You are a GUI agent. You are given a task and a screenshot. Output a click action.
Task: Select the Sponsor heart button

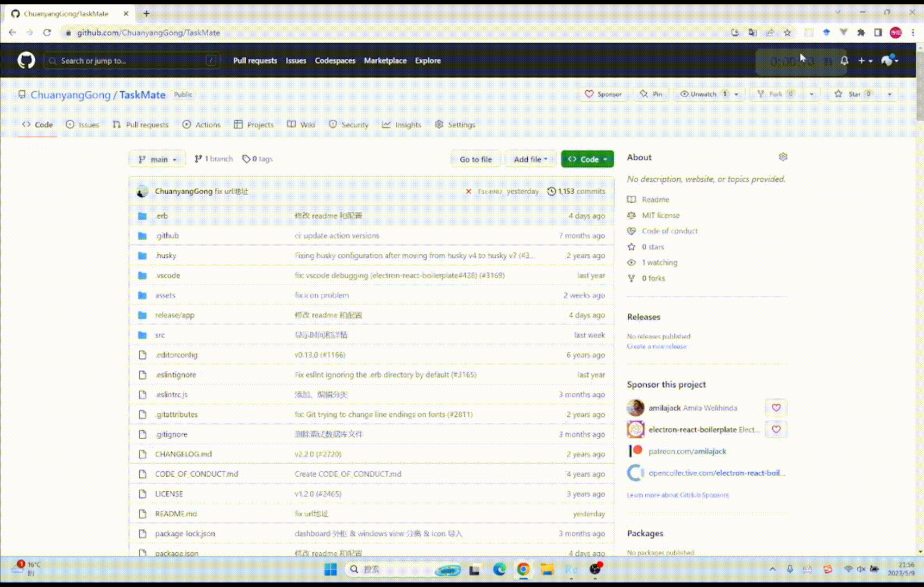(x=602, y=94)
